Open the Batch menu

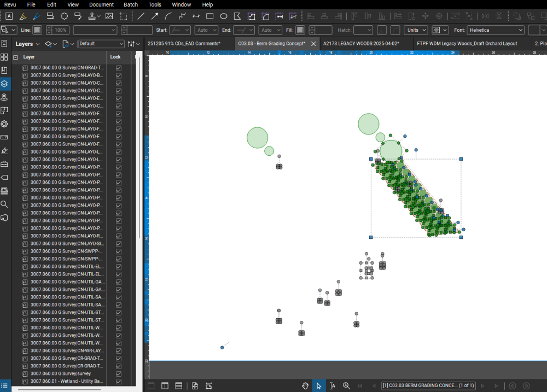(131, 4)
